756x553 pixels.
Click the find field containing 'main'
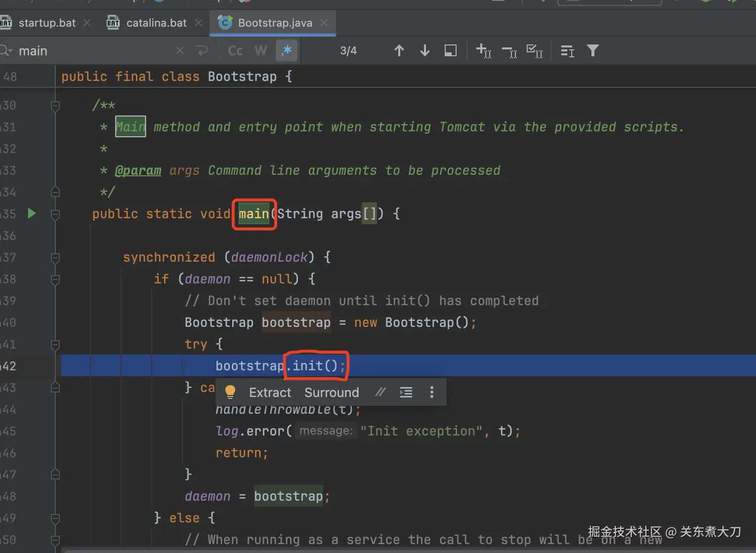tap(94, 51)
